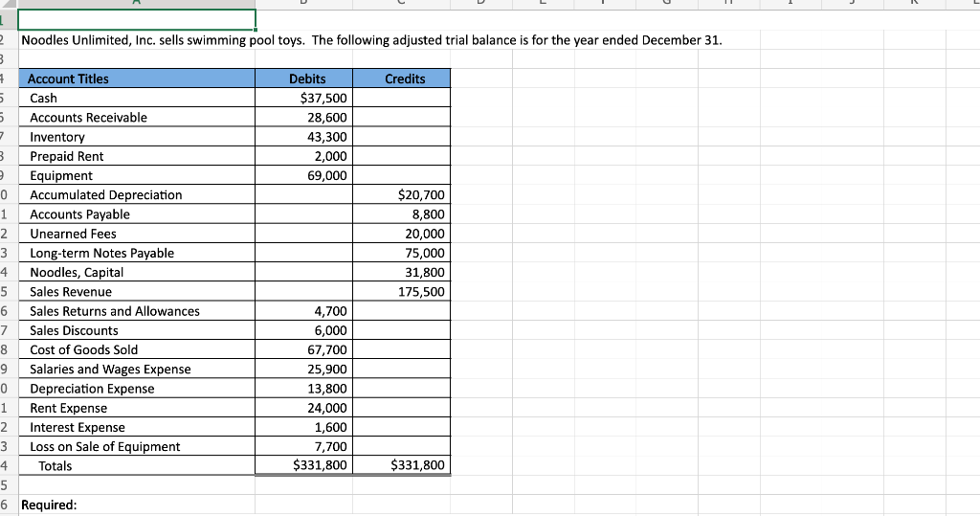The height and width of the screenshot is (516, 980).
Task: Select the empty active cell at top
Action: 137,19
